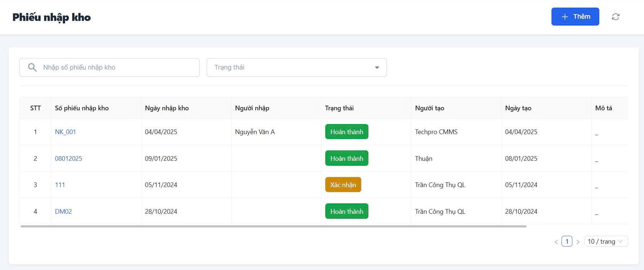Open the Trạng thái filter dropdown
The width and height of the screenshot is (644, 270).
point(296,67)
